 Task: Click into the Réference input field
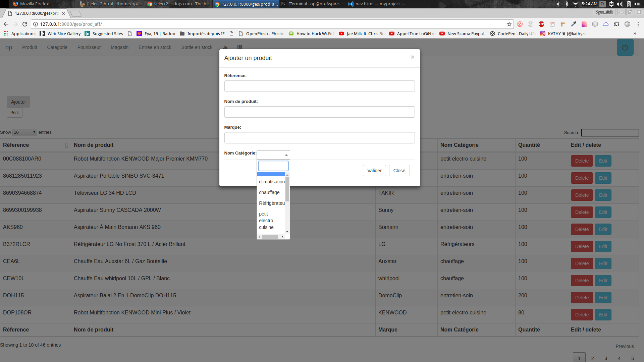click(319, 86)
